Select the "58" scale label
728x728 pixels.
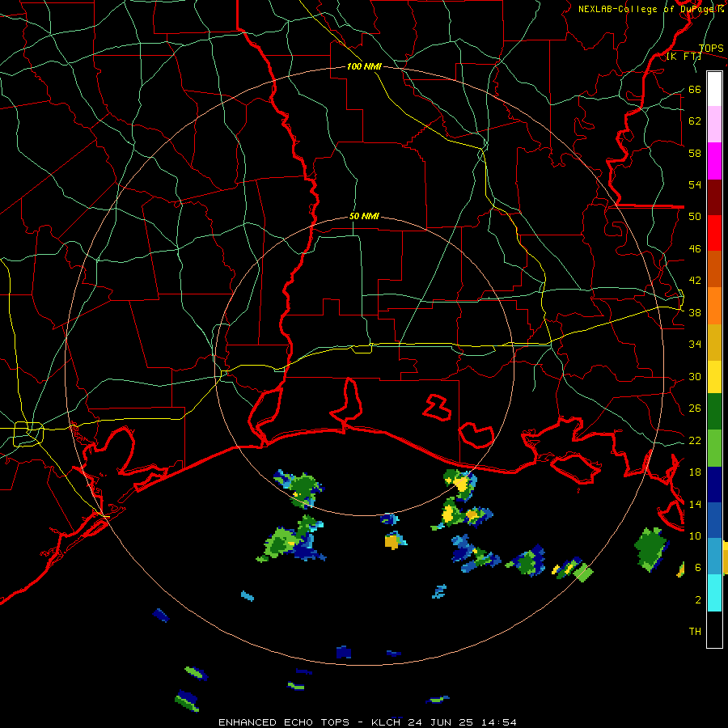click(695, 153)
